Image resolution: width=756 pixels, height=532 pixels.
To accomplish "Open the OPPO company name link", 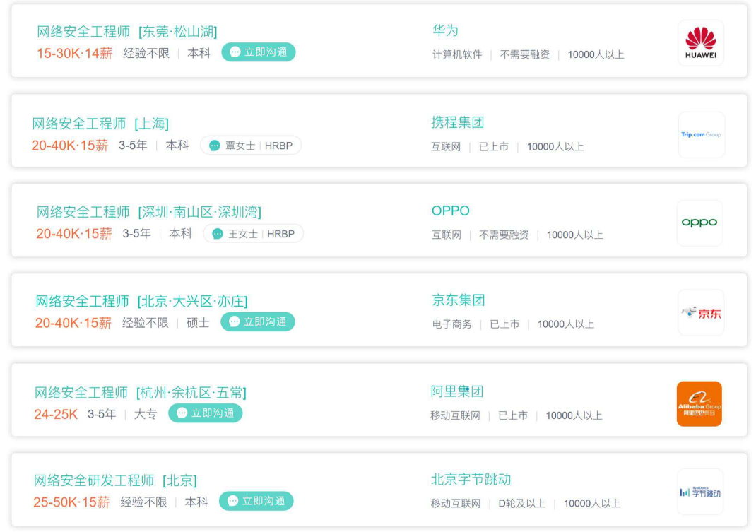I will [x=450, y=211].
